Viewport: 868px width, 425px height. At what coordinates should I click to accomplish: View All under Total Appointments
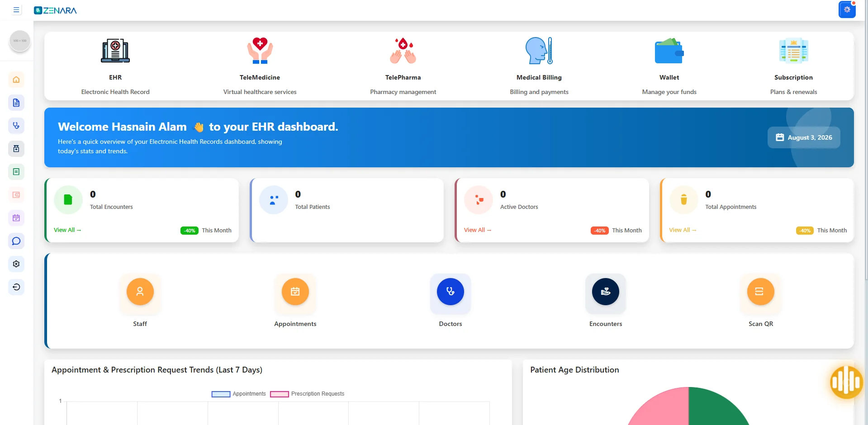pos(683,230)
